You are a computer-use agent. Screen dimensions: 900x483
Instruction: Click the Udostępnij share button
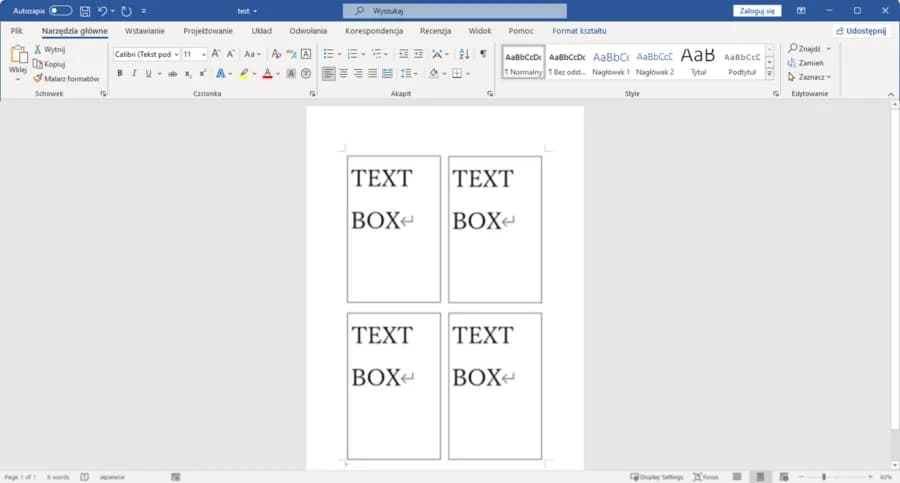pos(860,31)
